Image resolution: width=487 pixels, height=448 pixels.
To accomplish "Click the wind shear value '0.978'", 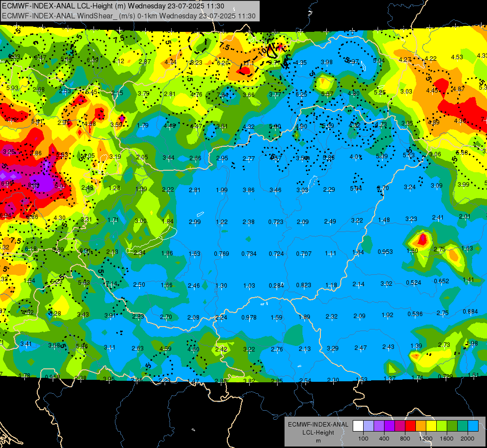I will pos(249,318).
